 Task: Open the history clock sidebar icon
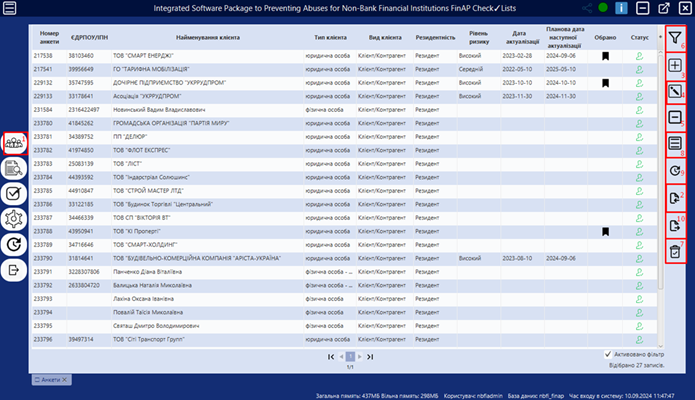[x=14, y=244]
